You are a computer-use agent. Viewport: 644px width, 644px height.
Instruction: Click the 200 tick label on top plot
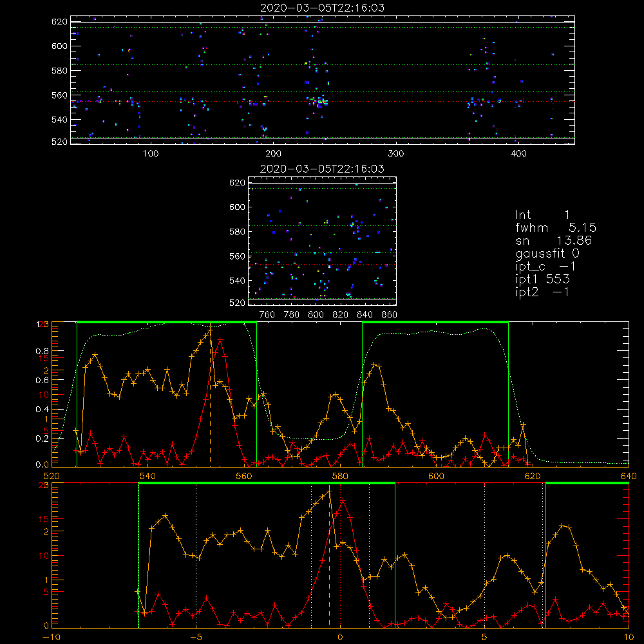click(273, 154)
